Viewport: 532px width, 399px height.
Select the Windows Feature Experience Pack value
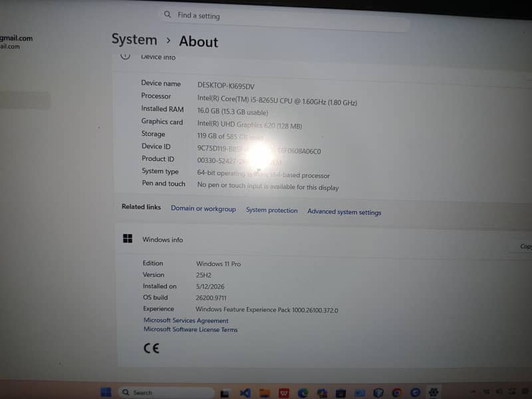pos(267,310)
